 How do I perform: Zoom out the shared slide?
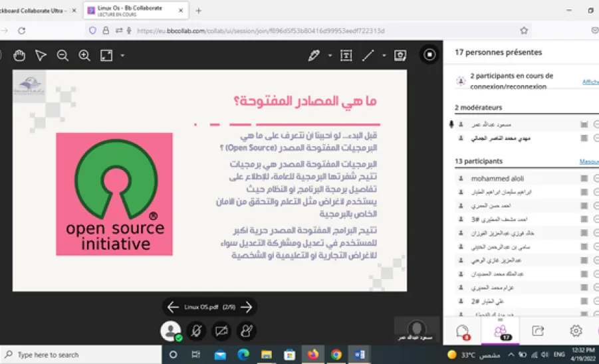(62, 56)
